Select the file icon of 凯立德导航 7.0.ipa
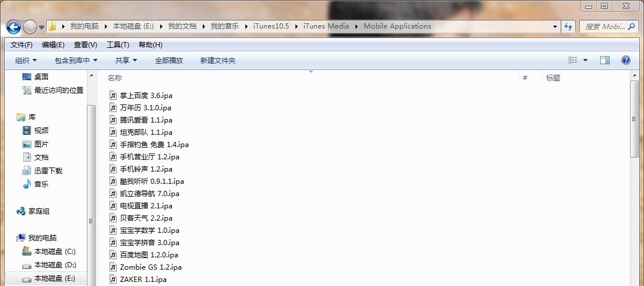The image size is (644, 286). click(113, 193)
